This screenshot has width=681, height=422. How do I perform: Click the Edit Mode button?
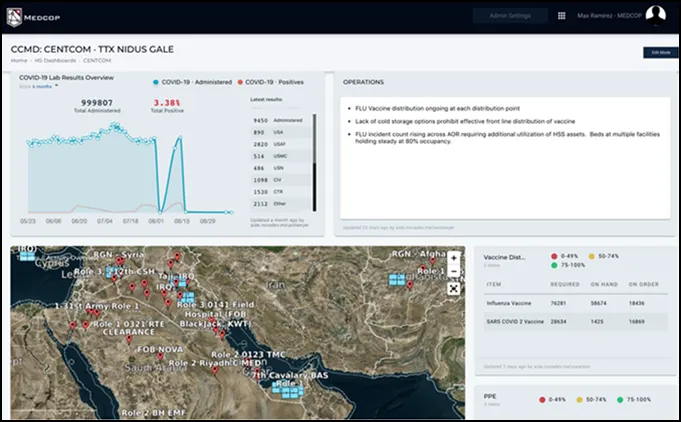click(661, 53)
